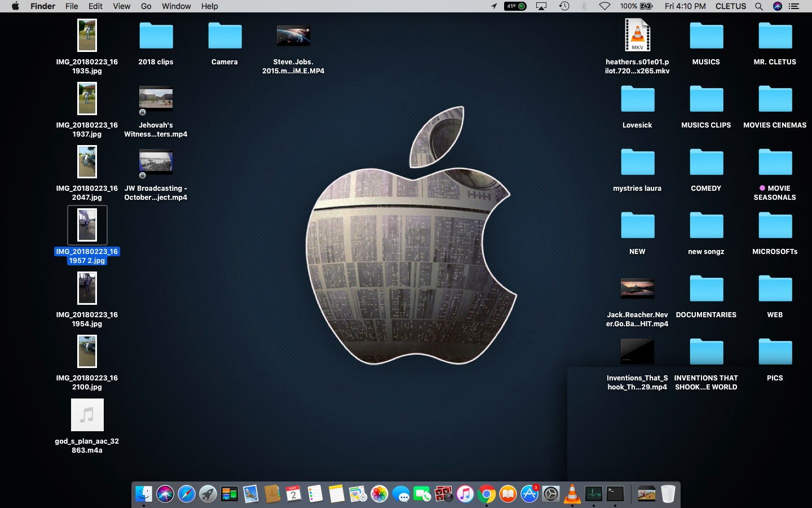Open Activity Monitor in Dock
The width and height of the screenshot is (812, 508).
pos(594,494)
